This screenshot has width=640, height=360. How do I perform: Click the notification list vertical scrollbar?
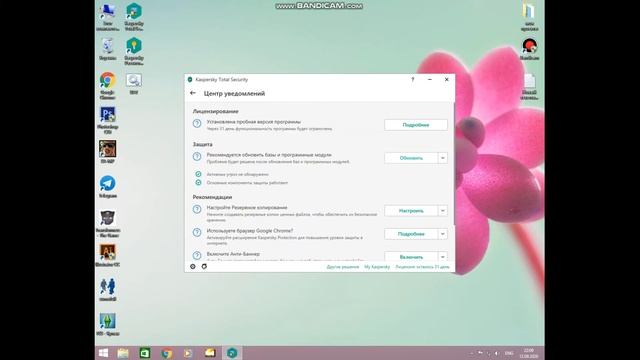(x=454, y=163)
